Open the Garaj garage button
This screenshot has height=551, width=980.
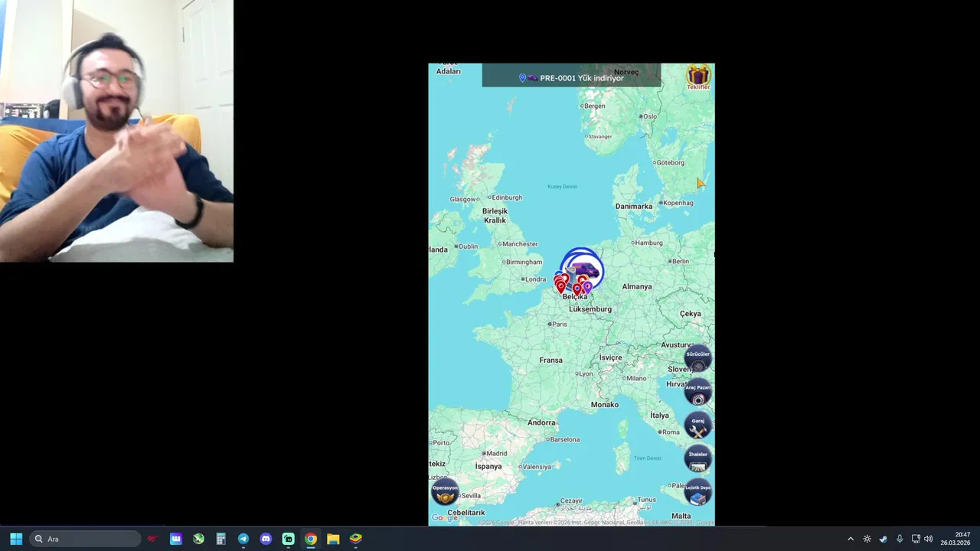pos(697,425)
